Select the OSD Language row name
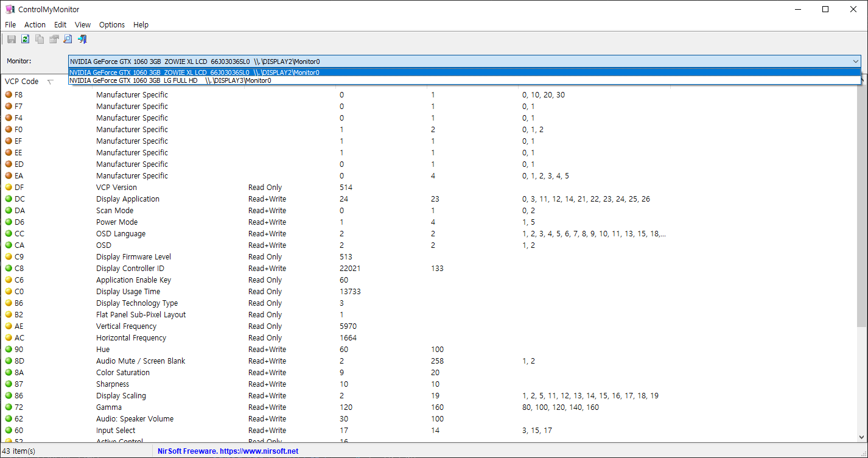 click(x=121, y=234)
